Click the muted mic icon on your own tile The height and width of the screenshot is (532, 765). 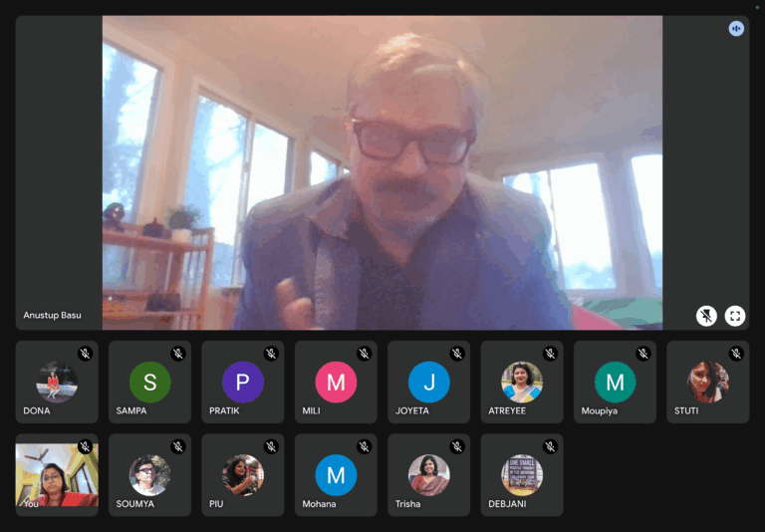point(85,446)
